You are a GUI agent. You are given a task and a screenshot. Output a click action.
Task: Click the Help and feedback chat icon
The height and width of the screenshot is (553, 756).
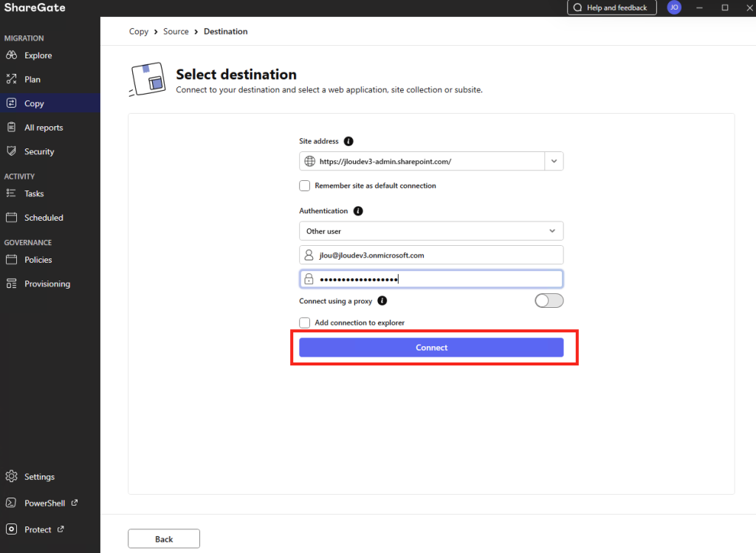point(577,7)
